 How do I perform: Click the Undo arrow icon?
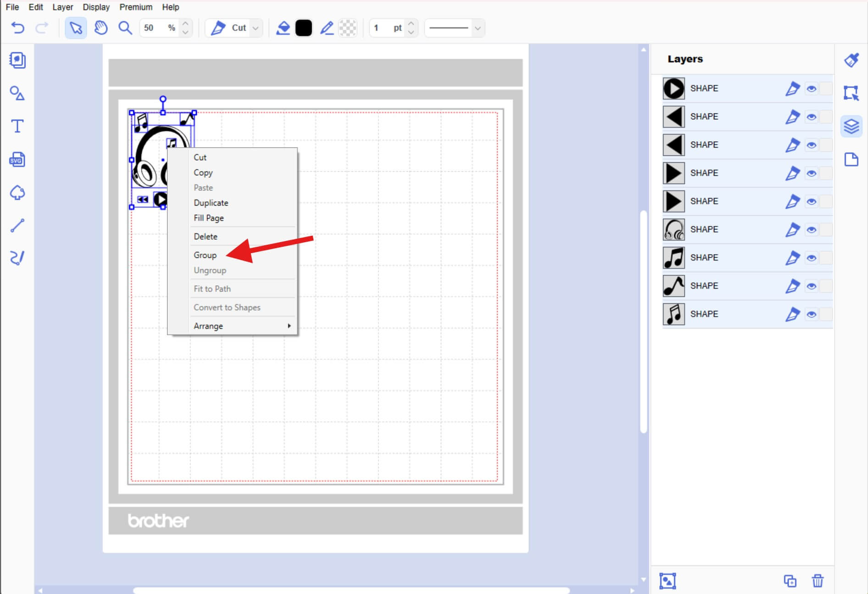[x=17, y=28]
